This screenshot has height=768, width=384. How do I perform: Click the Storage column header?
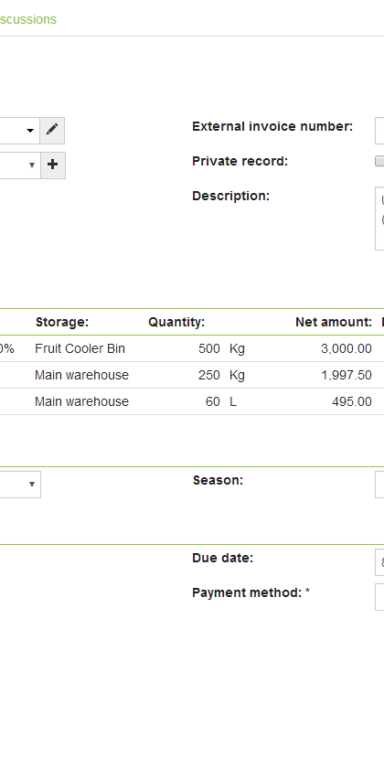[x=62, y=322]
